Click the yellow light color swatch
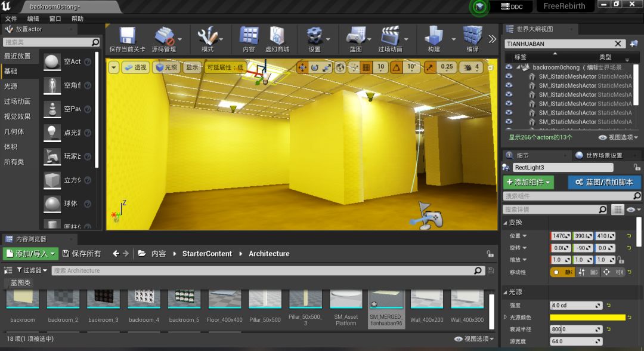The width and height of the screenshot is (644, 351). pyautogui.click(x=587, y=318)
